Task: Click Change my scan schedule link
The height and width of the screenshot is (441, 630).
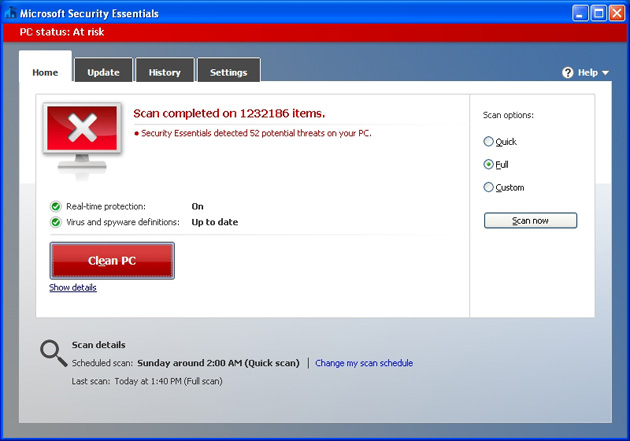Action: tap(364, 363)
